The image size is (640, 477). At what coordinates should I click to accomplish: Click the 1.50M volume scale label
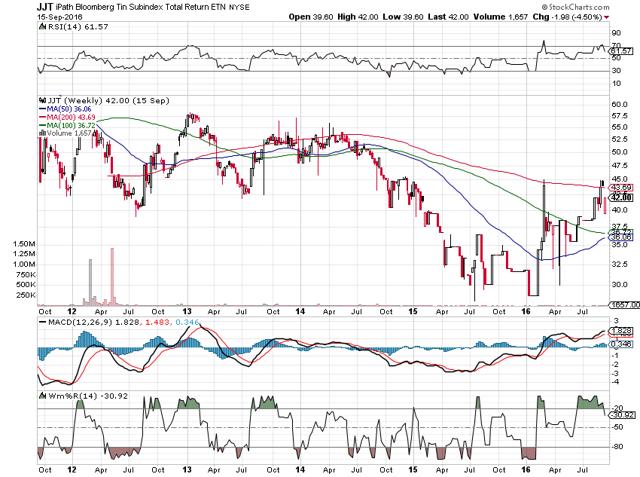[x=24, y=244]
